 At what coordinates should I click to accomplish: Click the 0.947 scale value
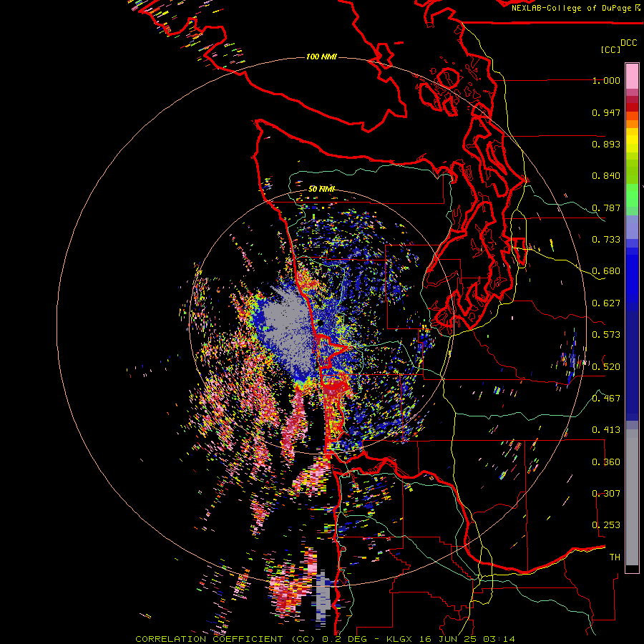(x=606, y=112)
